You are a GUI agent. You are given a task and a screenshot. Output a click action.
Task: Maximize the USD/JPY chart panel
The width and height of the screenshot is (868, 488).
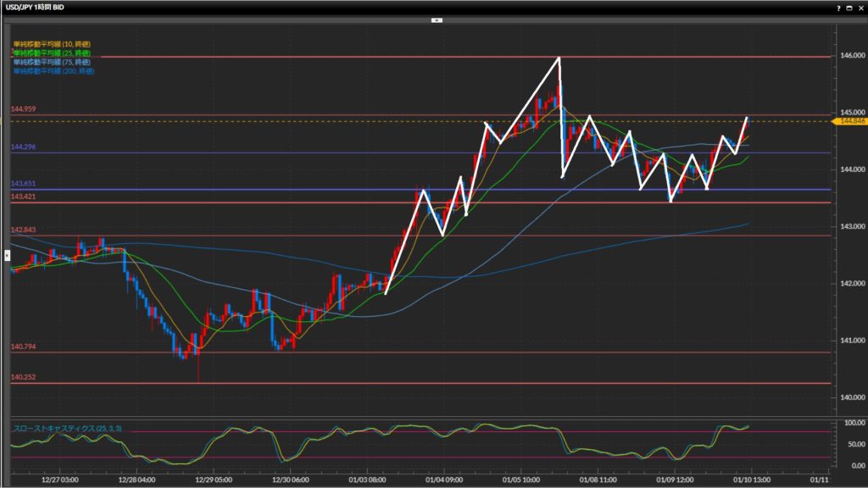tap(849, 7)
